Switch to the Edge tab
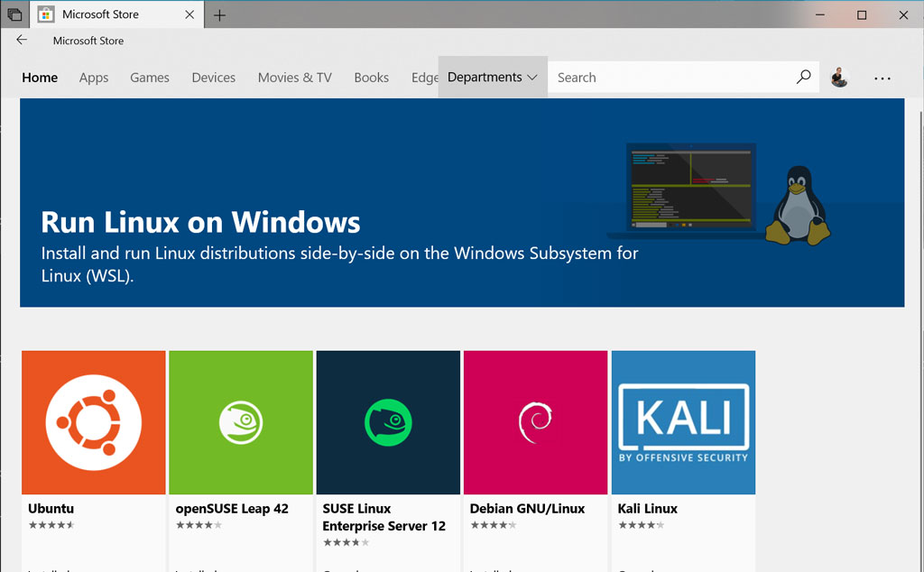 [x=424, y=78]
